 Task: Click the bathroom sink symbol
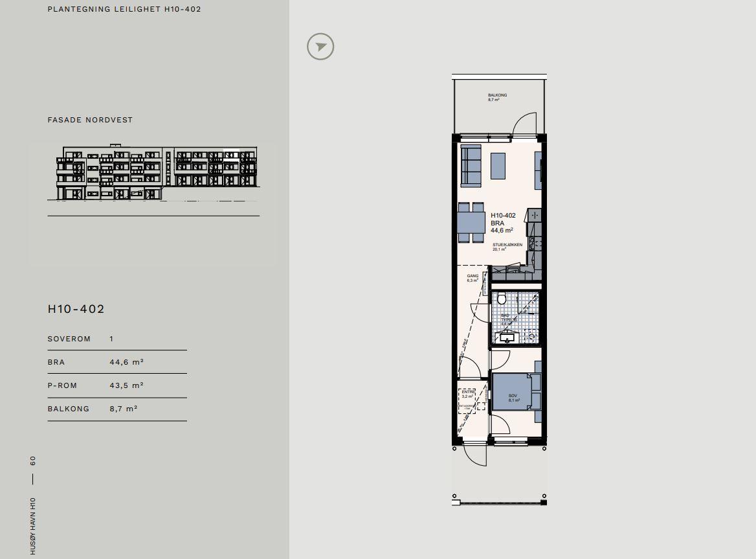coord(507,338)
